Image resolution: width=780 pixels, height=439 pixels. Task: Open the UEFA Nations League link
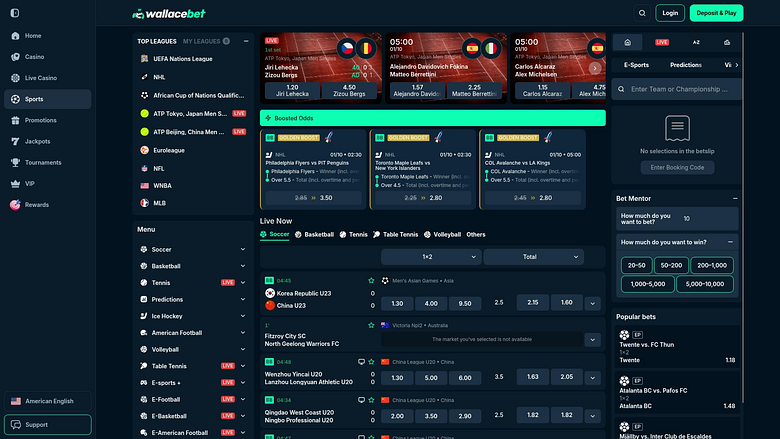click(183, 59)
